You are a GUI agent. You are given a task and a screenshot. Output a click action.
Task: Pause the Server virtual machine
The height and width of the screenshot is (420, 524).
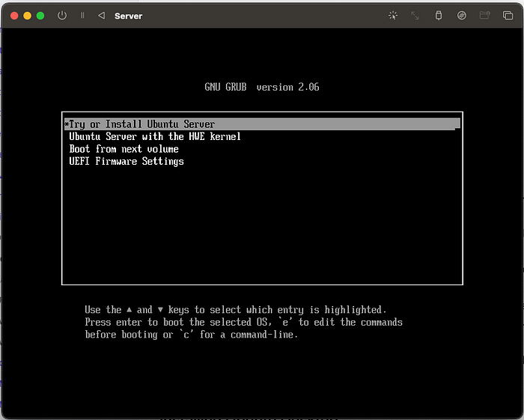tap(82, 16)
